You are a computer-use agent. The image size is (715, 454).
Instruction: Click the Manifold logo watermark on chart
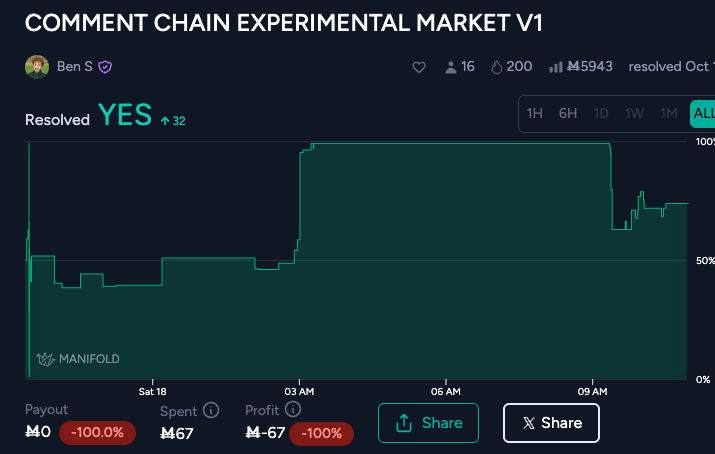(78, 359)
